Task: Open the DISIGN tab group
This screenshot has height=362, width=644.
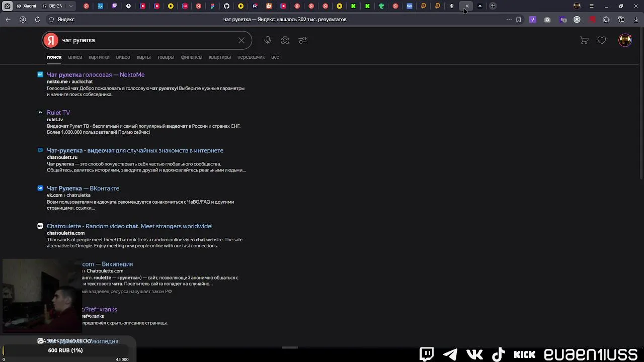Action: click(52, 6)
